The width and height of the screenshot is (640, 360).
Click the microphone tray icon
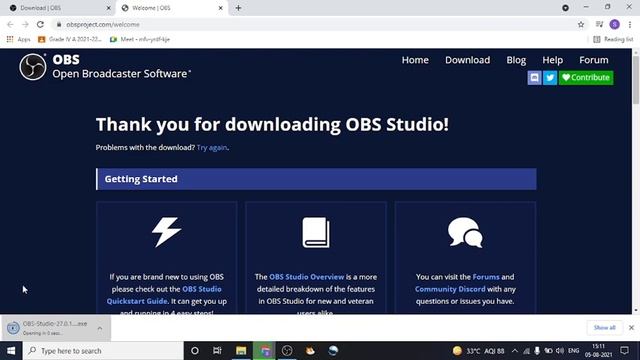(x=537, y=351)
